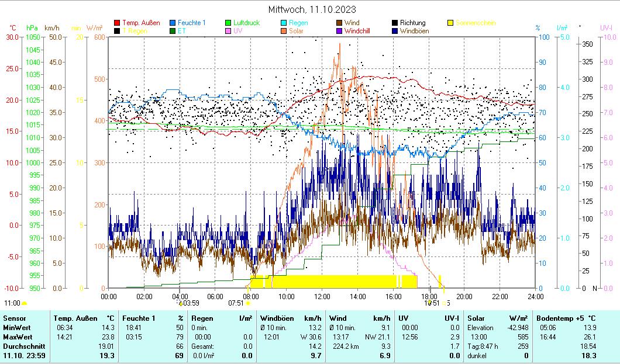Click the red Temp. Außen legend swatch
620x364 pixels.
pyautogui.click(x=117, y=23)
